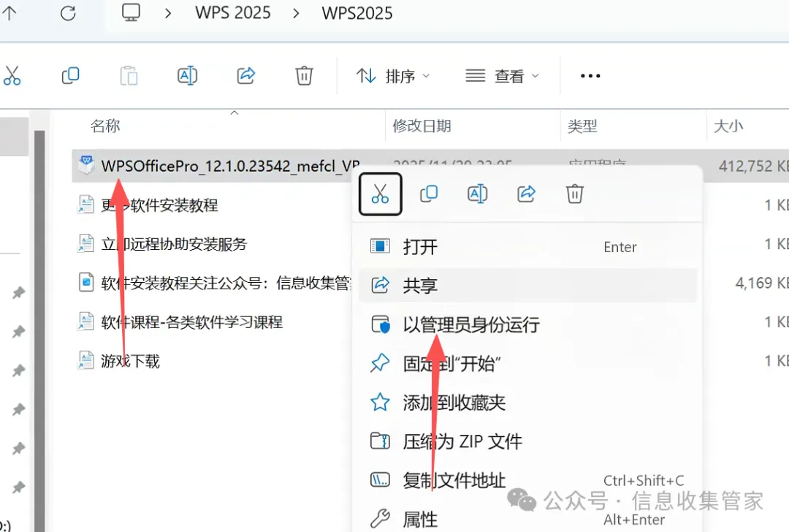
Task: Click the 412,752 KB size cell
Action: [x=753, y=166]
